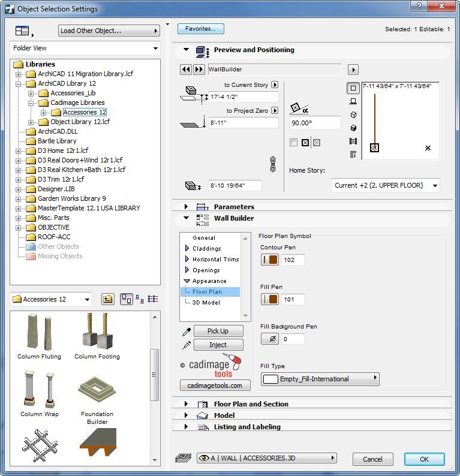Select the info text preview icon
This screenshot has width=460, height=476.
tap(353, 155)
